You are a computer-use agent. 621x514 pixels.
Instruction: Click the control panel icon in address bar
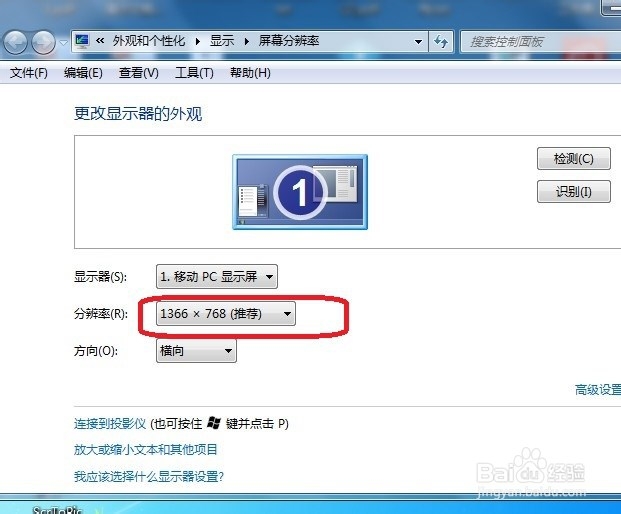pos(82,41)
